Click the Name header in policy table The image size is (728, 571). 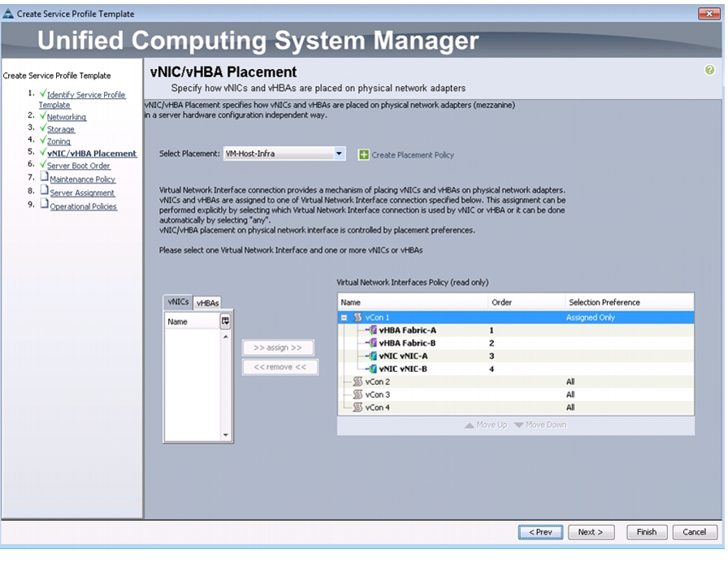click(414, 302)
